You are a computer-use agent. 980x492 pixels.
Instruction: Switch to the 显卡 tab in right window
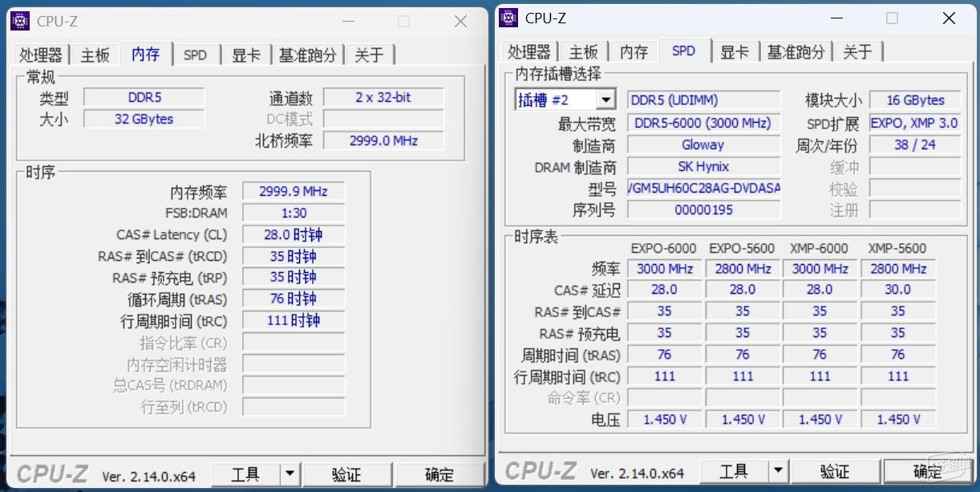point(735,51)
